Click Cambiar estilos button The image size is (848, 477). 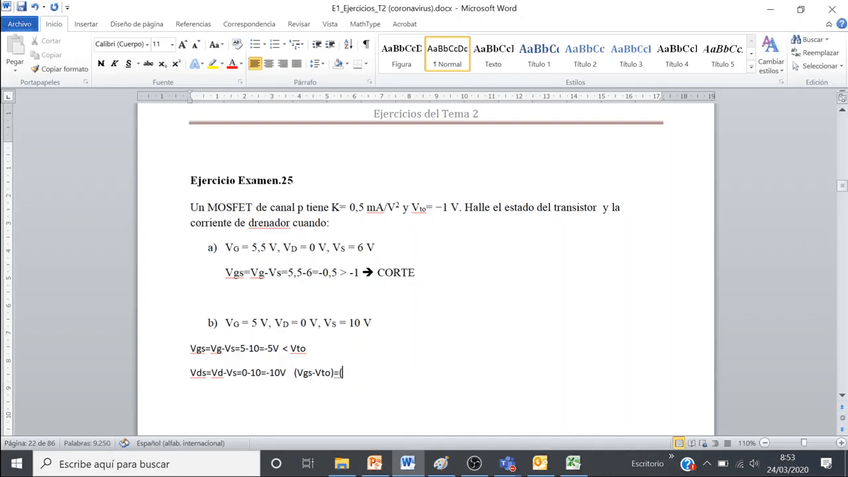[771, 55]
